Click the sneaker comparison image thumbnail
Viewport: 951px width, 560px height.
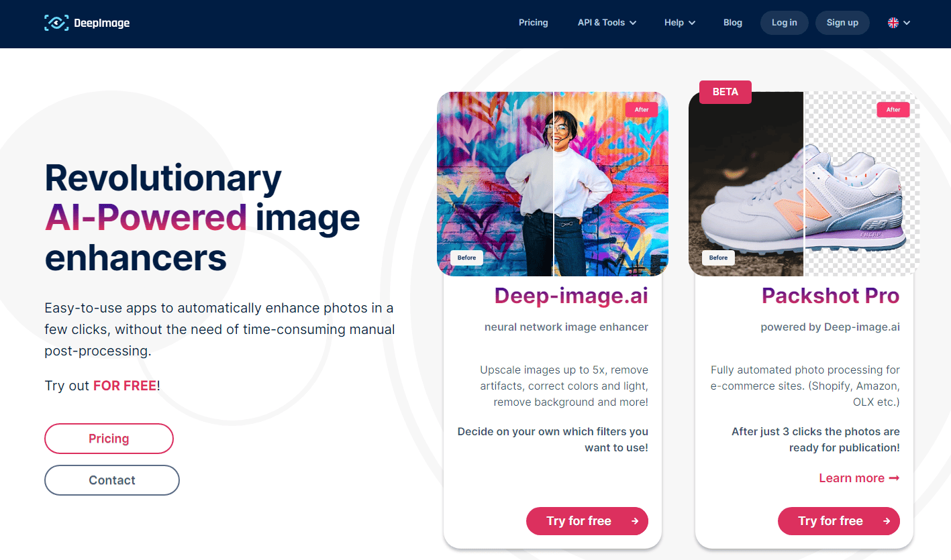coord(803,184)
